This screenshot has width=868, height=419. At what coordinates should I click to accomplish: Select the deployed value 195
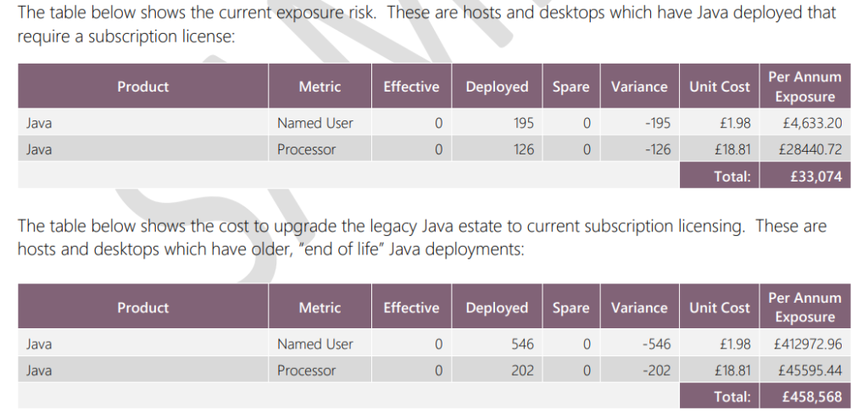523,123
